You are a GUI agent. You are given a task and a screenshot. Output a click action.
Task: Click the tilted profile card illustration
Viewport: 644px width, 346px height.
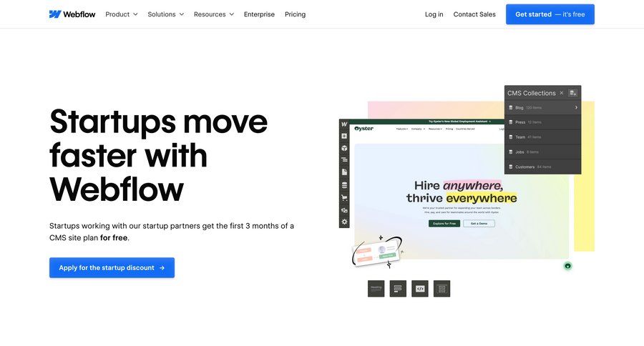[x=376, y=253]
